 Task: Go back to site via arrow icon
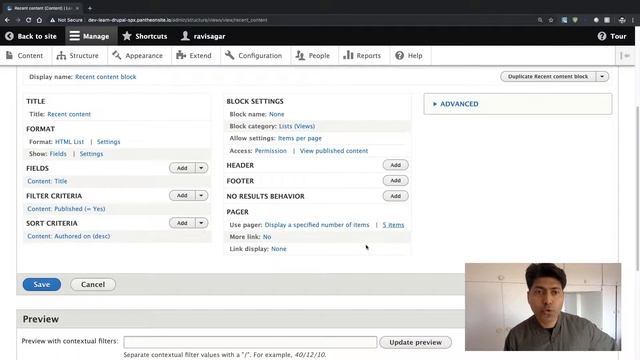(9, 36)
